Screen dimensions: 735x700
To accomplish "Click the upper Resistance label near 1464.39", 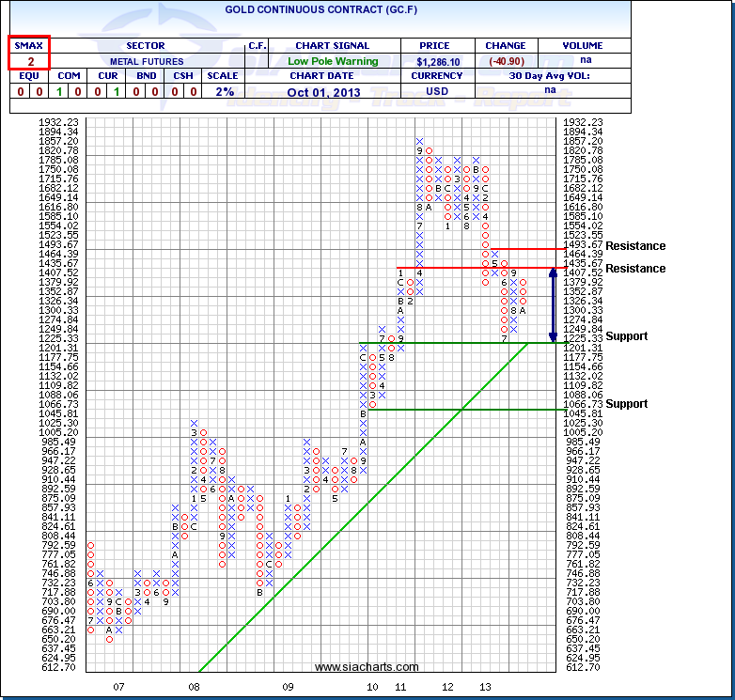I will pos(635,246).
